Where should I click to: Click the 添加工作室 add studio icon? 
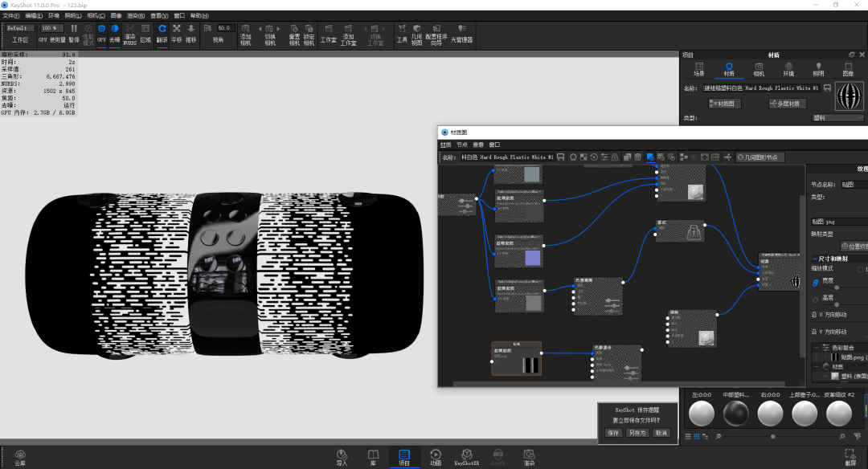(348, 35)
